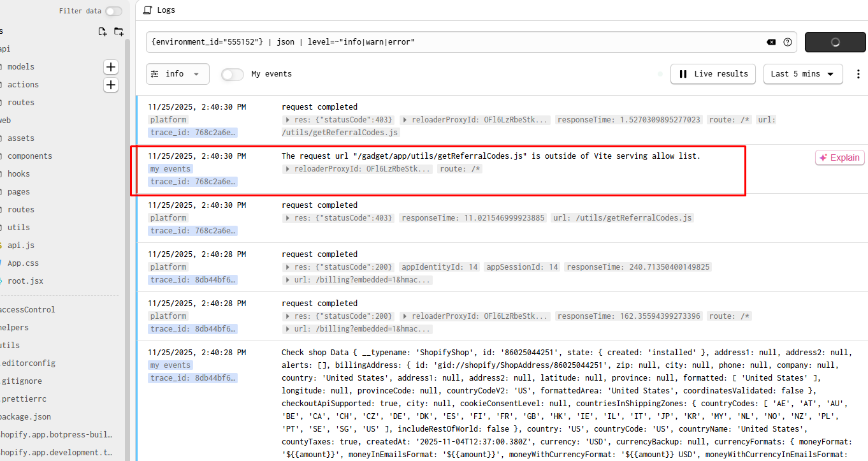
Task: Open the root.jsx file
Action: [x=25, y=281]
